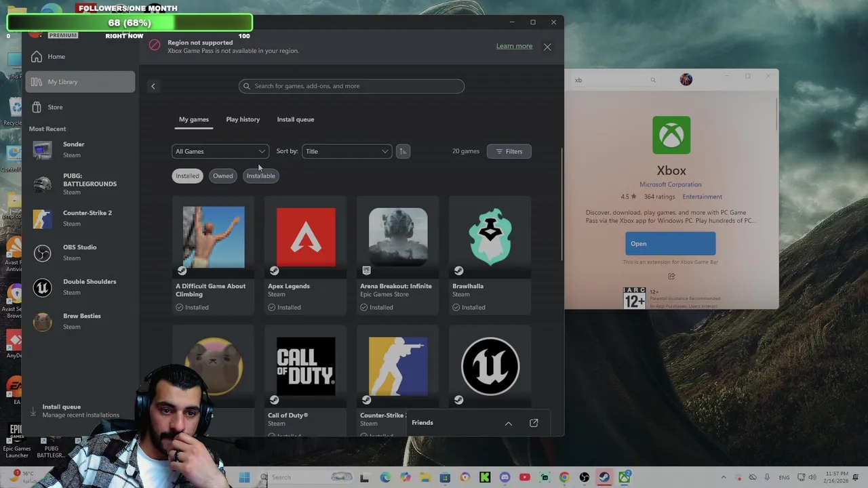The height and width of the screenshot is (488, 868).
Task: Open the profile avatar in Microsoft Store
Action: [x=686, y=80]
